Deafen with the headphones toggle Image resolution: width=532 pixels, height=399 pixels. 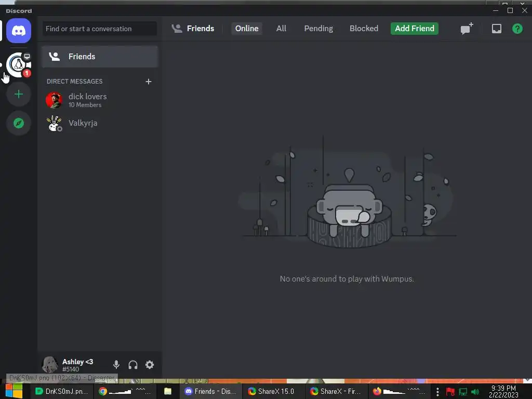(x=133, y=365)
